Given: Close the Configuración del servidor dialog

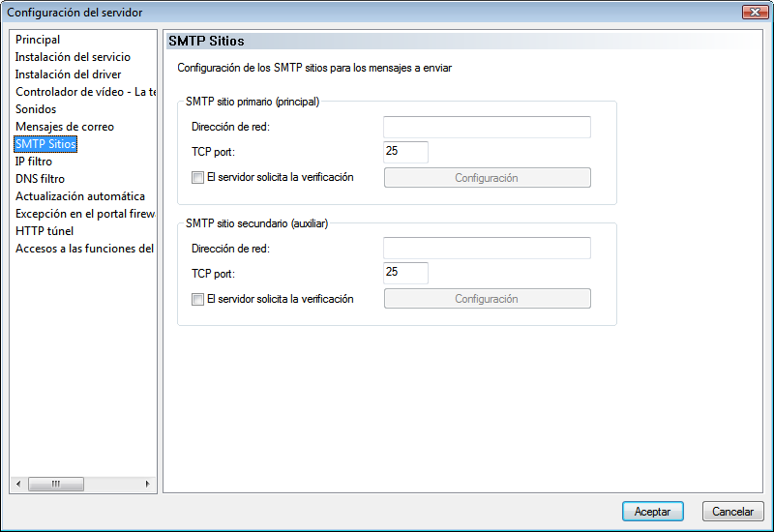Looking at the screenshot, I should pos(755,13).
